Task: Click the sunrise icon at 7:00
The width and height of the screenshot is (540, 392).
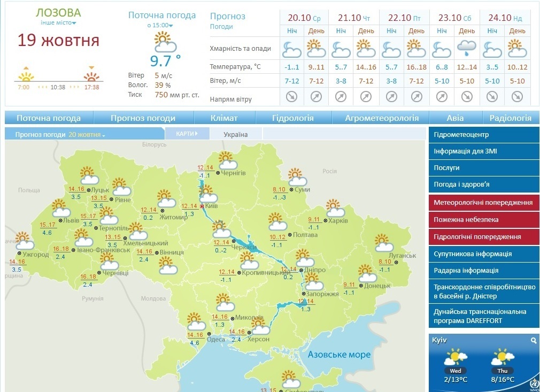Action: click(x=26, y=75)
